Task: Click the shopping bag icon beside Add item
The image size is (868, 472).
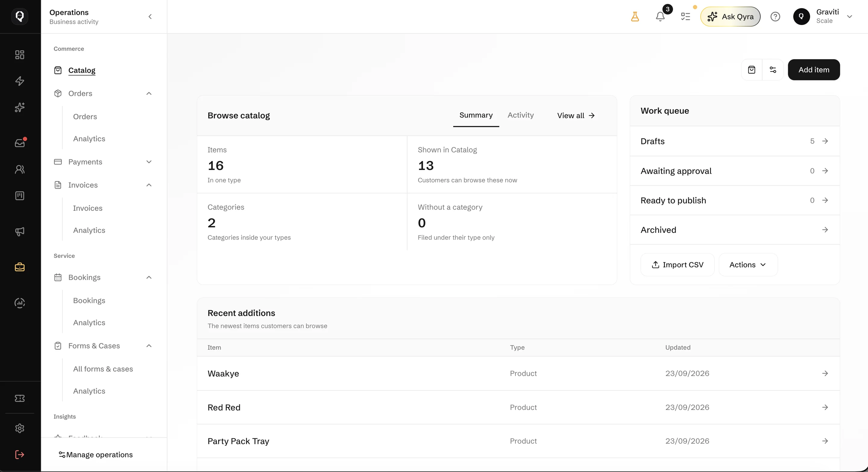Action: click(751, 70)
